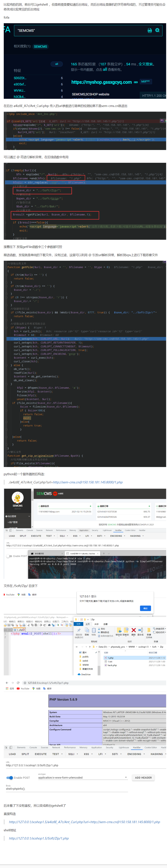Click SPLIT in the HackBar above shell=phpinfo

coord(25,754)
